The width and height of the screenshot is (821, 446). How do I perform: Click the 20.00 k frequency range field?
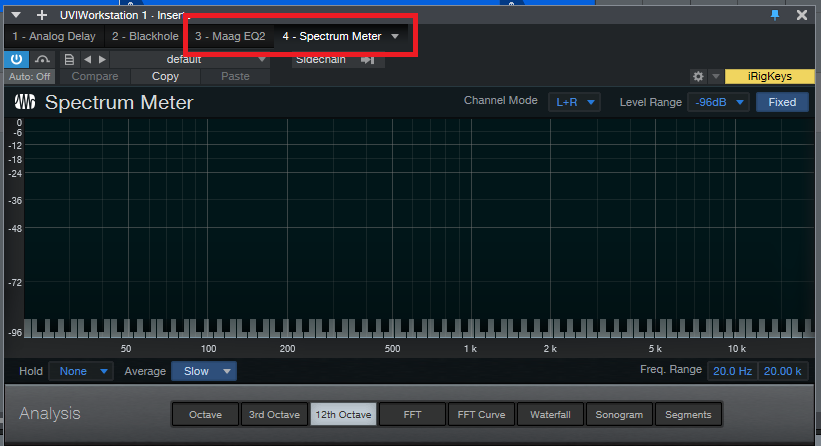pyautogui.click(x=783, y=371)
